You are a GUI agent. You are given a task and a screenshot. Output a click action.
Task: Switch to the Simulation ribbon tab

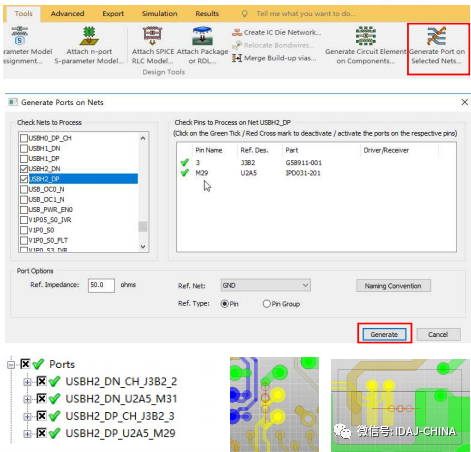(x=159, y=14)
